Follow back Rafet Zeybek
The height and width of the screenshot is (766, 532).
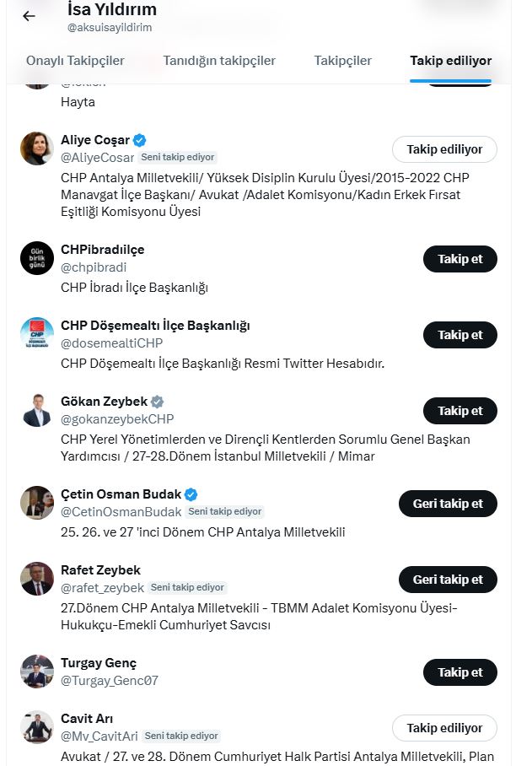448,580
